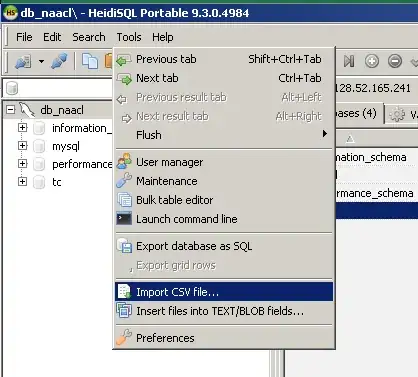418x377 pixels.
Task: Collapse the db_naacl session node
Action: (x=10, y=109)
